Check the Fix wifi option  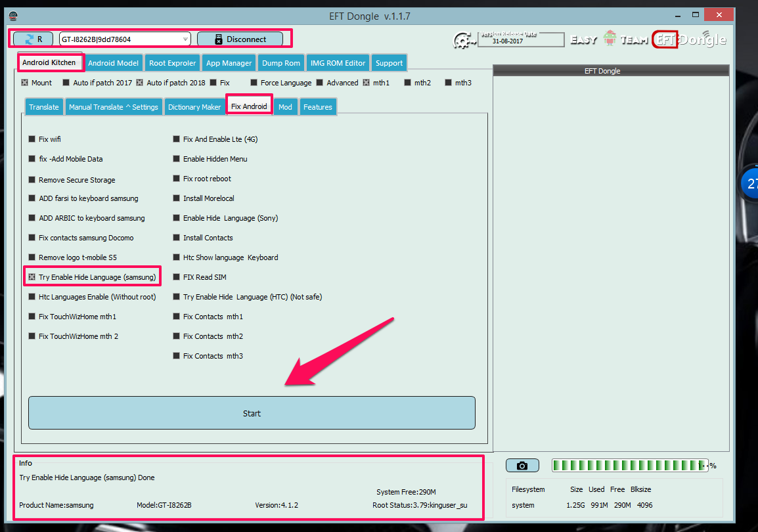[32, 139]
